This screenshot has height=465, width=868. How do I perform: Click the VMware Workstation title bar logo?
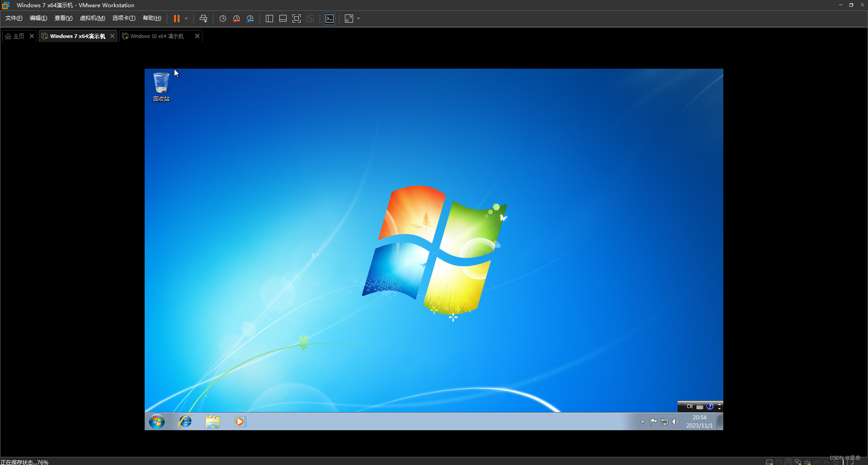coord(5,5)
